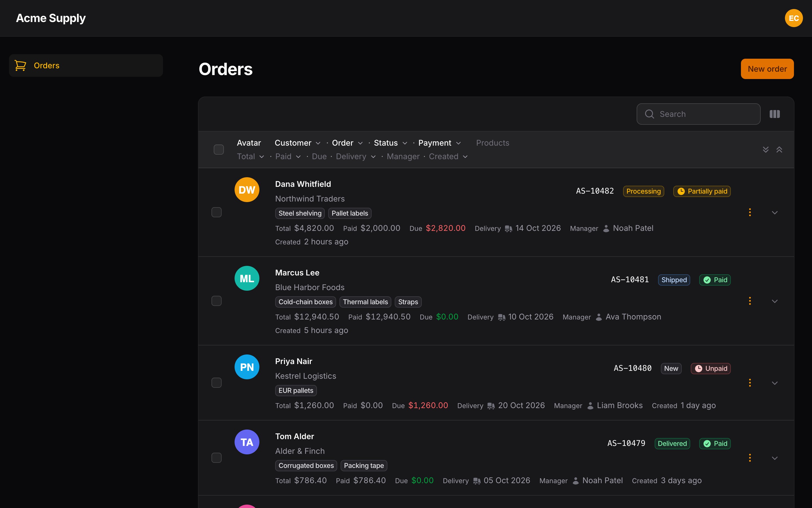Expand the AS-10479 row chevron
812x508 pixels.
(x=775, y=458)
